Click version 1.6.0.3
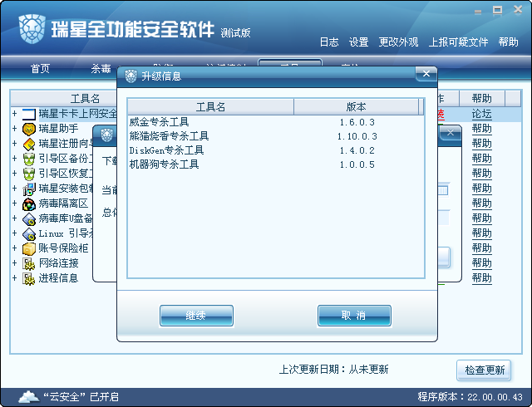Viewport: 532px width, 407px height. [357, 122]
